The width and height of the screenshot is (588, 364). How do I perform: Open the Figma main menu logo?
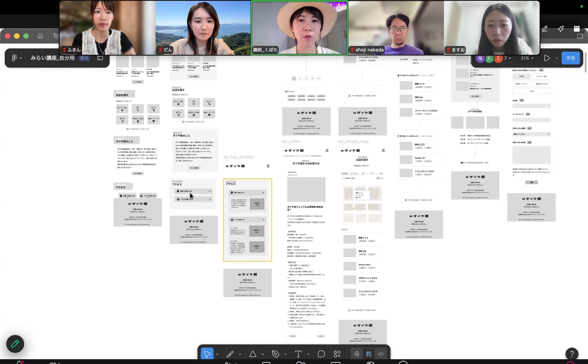pyautogui.click(x=14, y=58)
